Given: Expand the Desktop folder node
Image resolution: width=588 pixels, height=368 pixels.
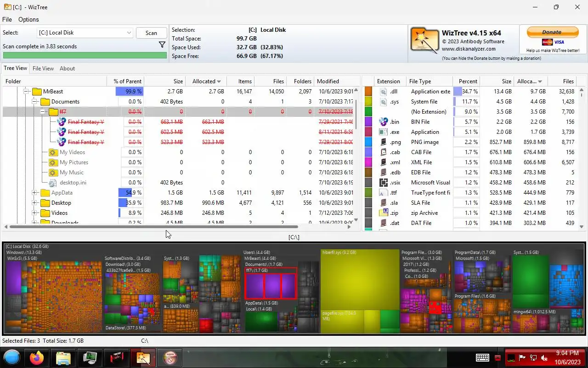Looking at the screenshot, I should point(34,203).
